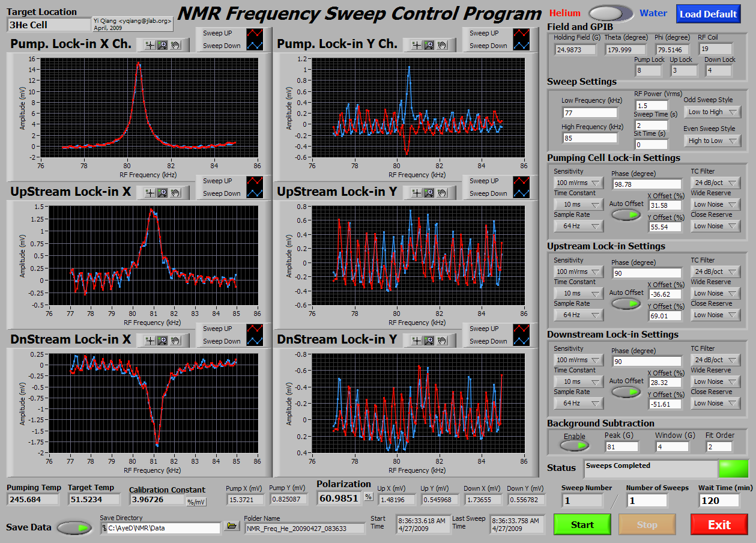756x543 pixels.
Task: Select crosshair cursor tool on UpStream Lock-in X graph
Action: 149,192
